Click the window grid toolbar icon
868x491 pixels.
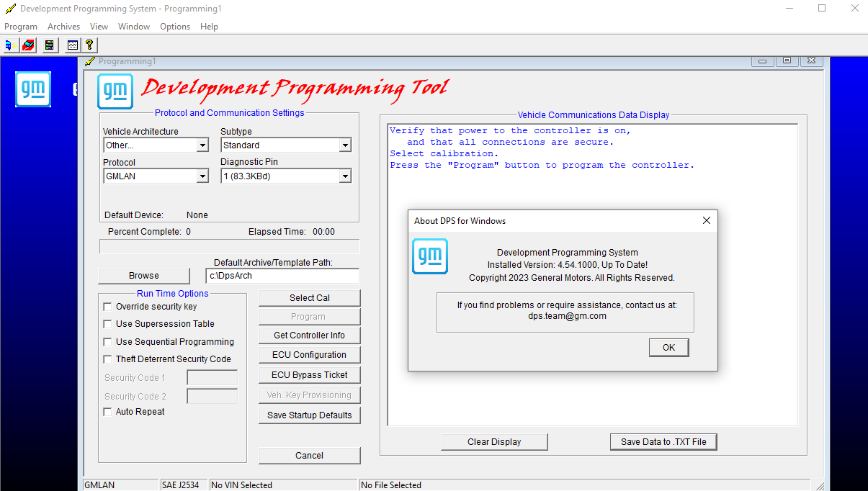[x=72, y=45]
